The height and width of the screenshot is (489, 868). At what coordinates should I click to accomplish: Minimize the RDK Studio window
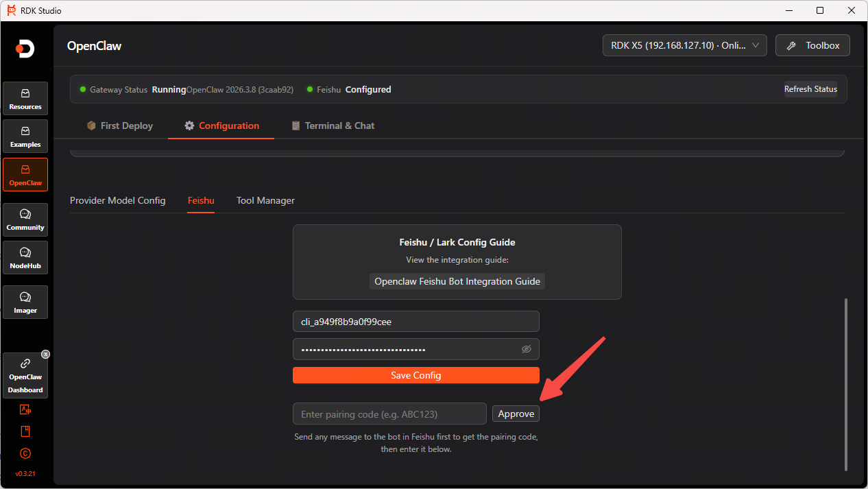[788, 10]
